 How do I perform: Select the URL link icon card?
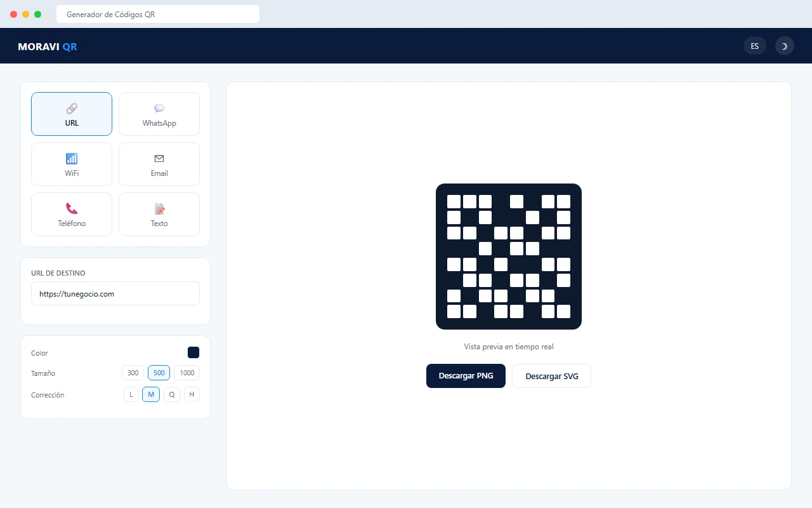(x=72, y=114)
